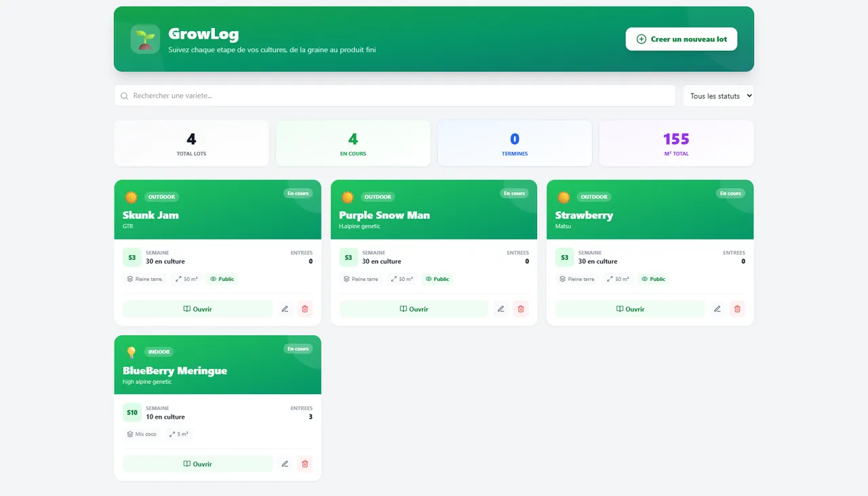This screenshot has height=496, width=868.
Task: Open the Skunk Jam lot
Action: (197, 309)
